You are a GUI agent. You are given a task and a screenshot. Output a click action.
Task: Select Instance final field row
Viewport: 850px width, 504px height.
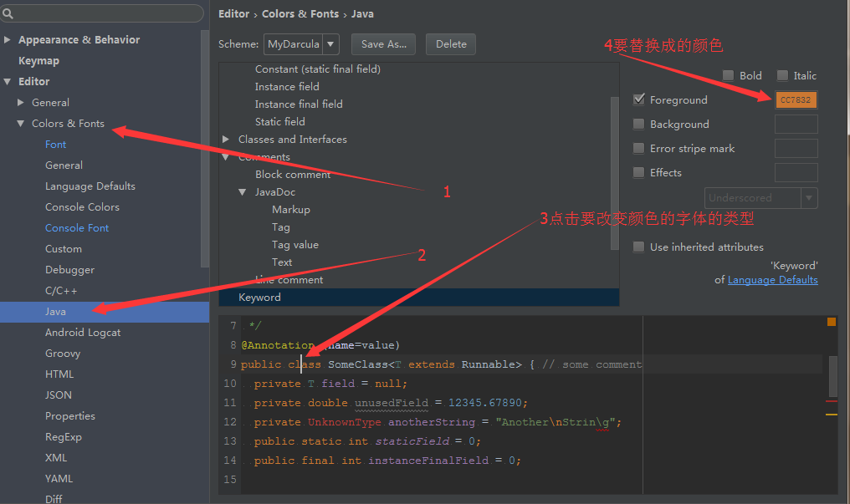[x=299, y=104]
